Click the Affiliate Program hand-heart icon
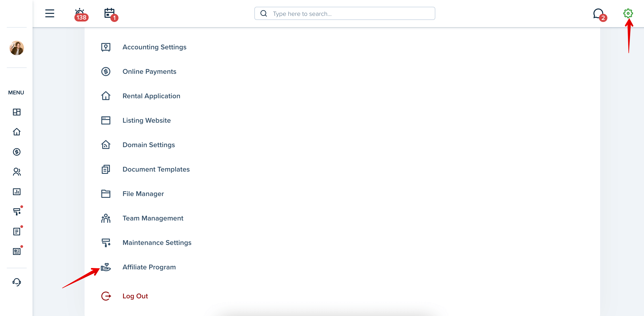Viewport: 644px width, 316px height. tap(106, 267)
